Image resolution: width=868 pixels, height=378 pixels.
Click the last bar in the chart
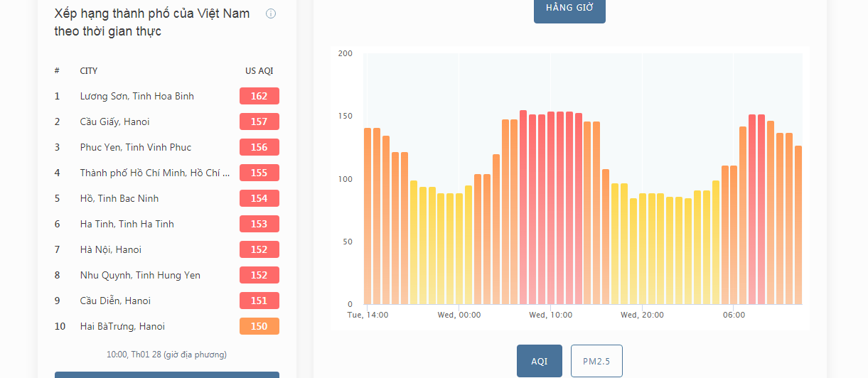[798, 225]
